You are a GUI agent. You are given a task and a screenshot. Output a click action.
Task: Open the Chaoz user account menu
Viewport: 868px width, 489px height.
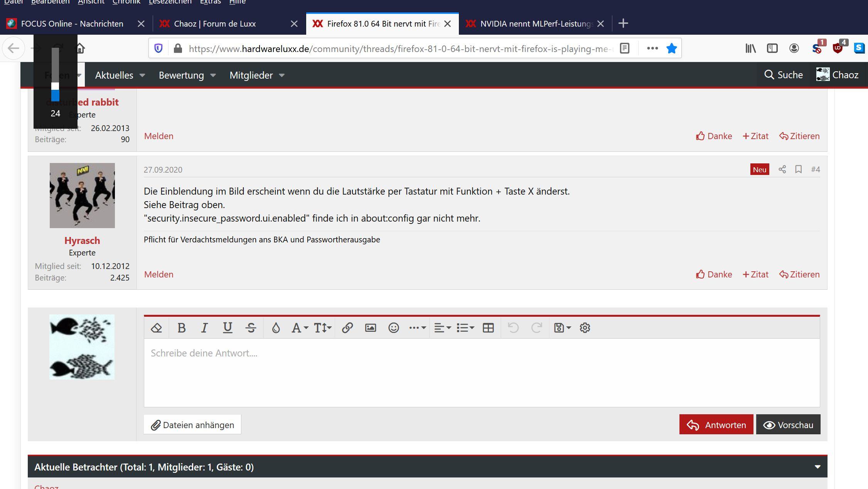[x=837, y=75]
